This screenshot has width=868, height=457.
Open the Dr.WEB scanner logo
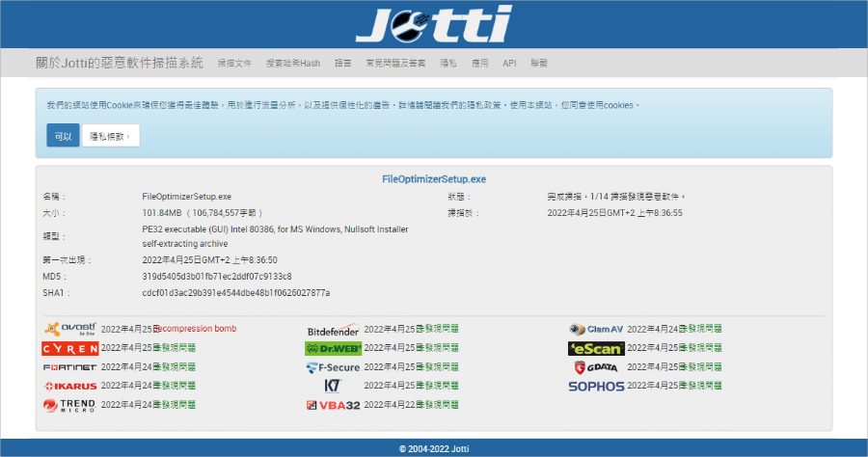pyautogui.click(x=333, y=348)
